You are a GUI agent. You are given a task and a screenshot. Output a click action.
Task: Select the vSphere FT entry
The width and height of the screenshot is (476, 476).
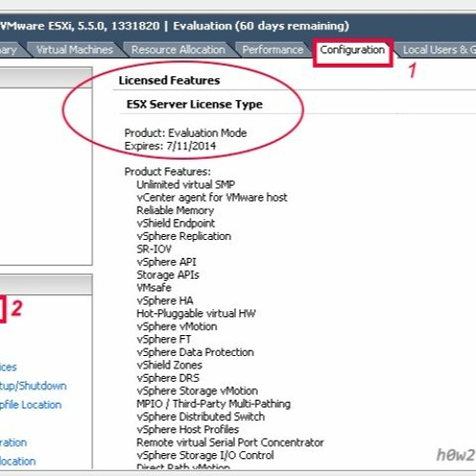pyautogui.click(x=164, y=339)
